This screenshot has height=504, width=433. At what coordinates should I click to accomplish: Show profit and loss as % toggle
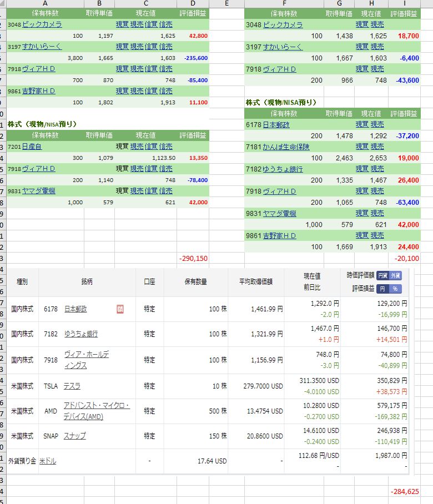395,289
